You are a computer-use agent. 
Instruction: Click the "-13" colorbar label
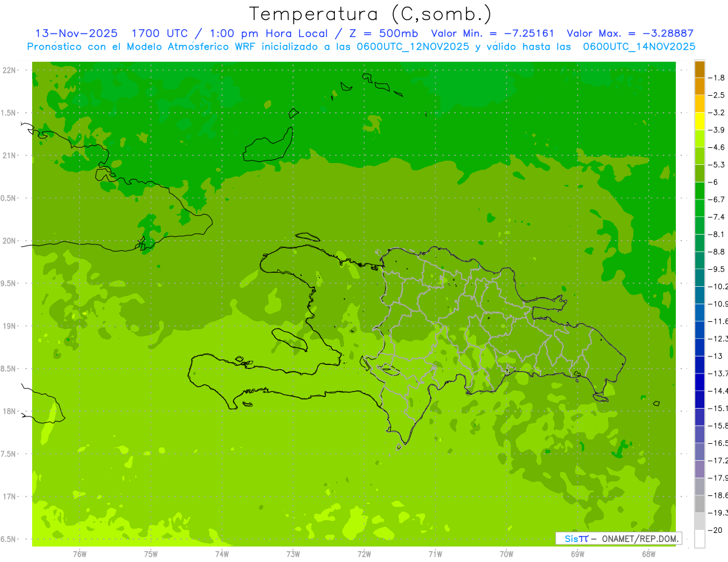pyautogui.click(x=715, y=356)
